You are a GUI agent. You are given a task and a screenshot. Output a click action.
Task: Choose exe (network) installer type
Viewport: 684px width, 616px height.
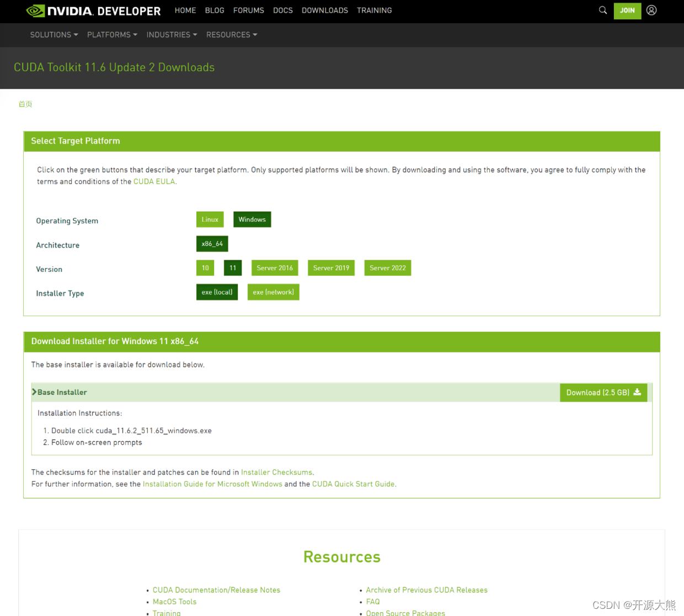[x=274, y=292]
